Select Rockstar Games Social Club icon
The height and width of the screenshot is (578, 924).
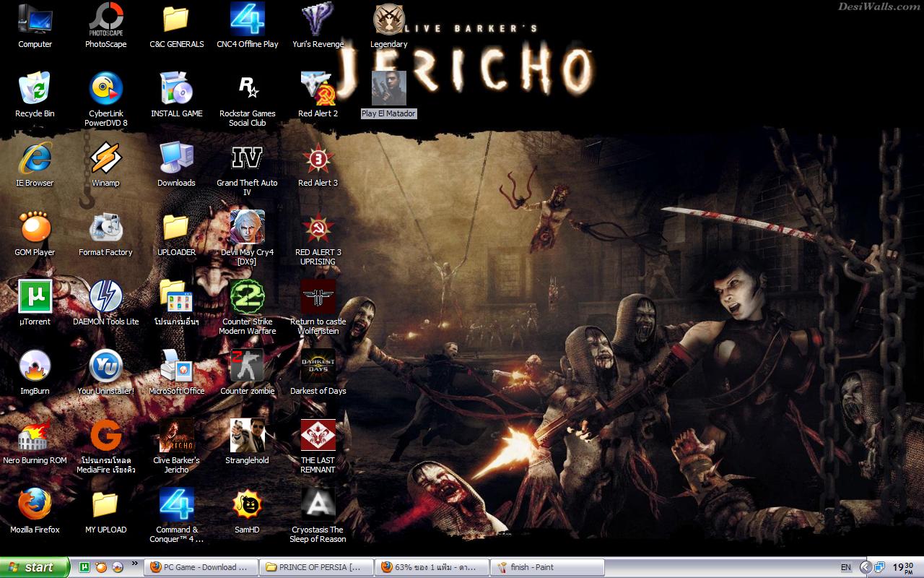247,89
